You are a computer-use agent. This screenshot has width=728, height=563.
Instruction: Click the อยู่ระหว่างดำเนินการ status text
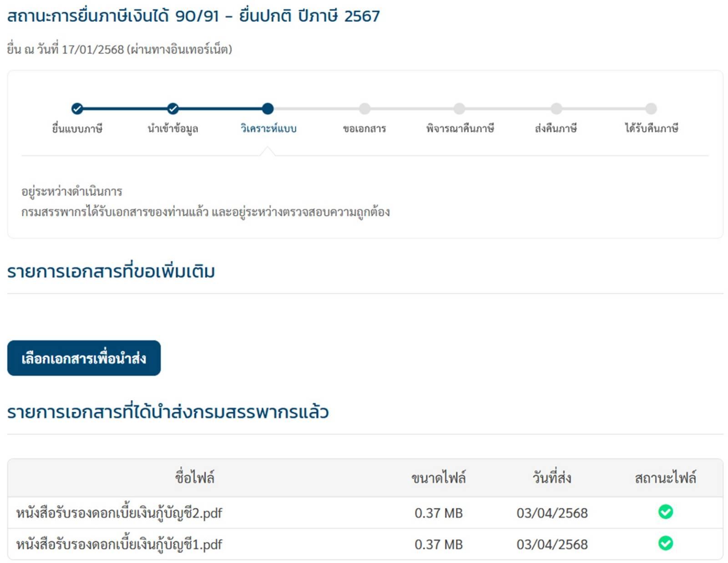tap(72, 191)
